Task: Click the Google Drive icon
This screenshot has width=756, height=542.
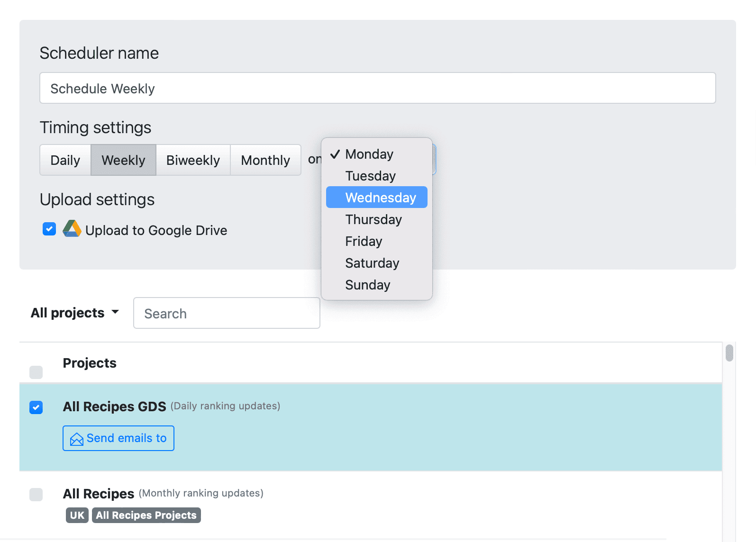Action: click(x=72, y=229)
